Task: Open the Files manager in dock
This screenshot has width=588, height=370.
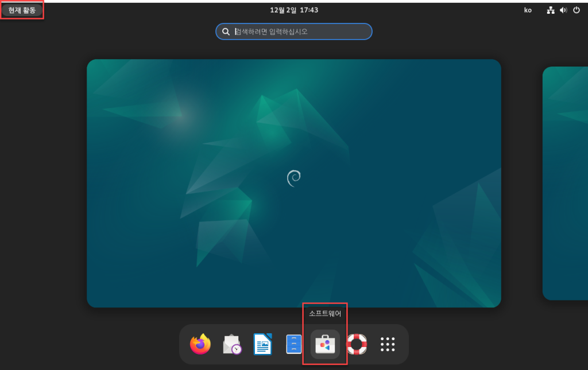Action: point(293,344)
